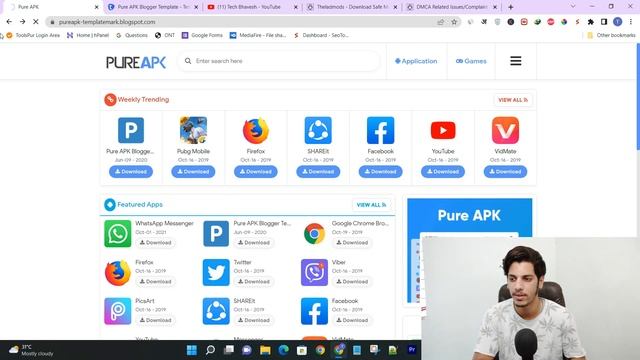Open Chrome three-dot menu
Image resolution: width=640 pixels, height=360 pixels.
pyautogui.click(x=631, y=22)
